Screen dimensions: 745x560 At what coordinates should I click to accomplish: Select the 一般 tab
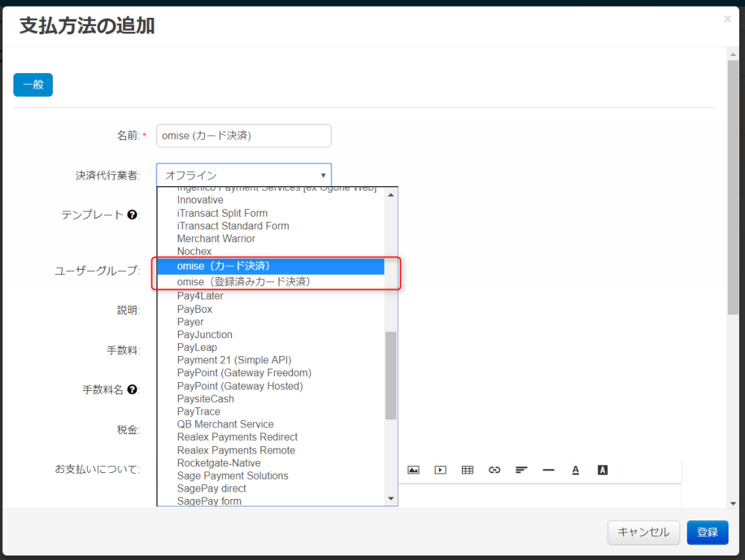pyautogui.click(x=33, y=85)
